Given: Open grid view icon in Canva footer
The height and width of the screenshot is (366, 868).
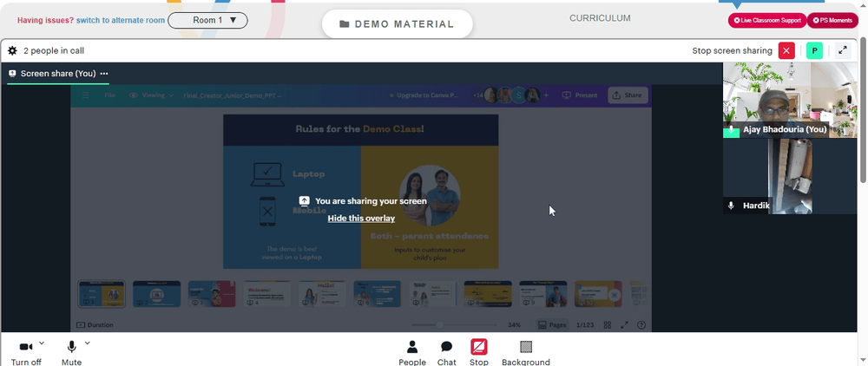Looking at the screenshot, I should [x=608, y=325].
